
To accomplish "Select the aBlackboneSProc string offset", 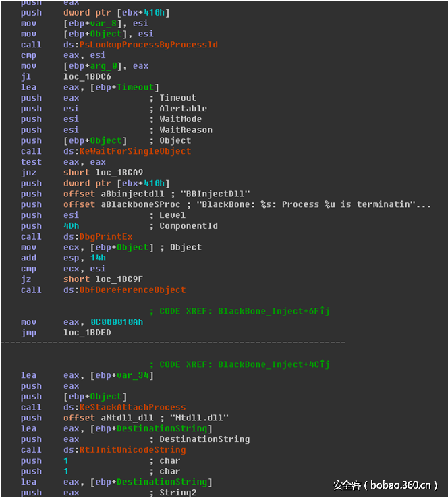I will click(140, 204).
